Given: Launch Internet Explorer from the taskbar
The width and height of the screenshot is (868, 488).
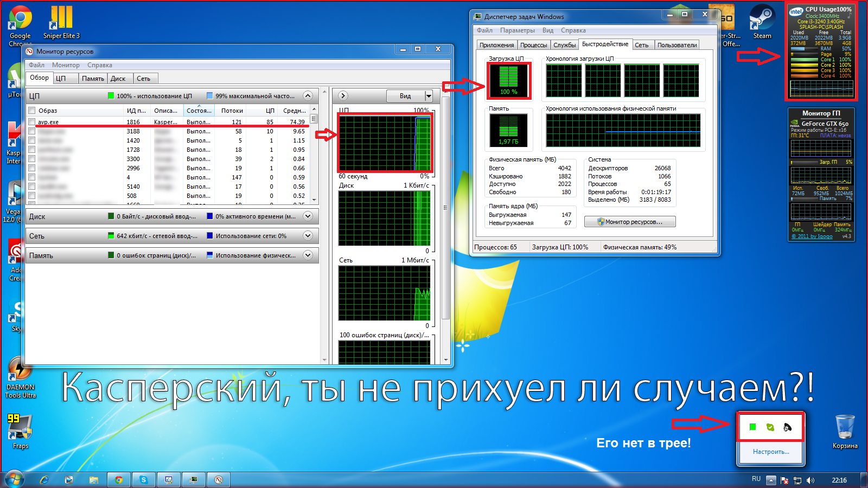Looking at the screenshot, I should point(44,480).
